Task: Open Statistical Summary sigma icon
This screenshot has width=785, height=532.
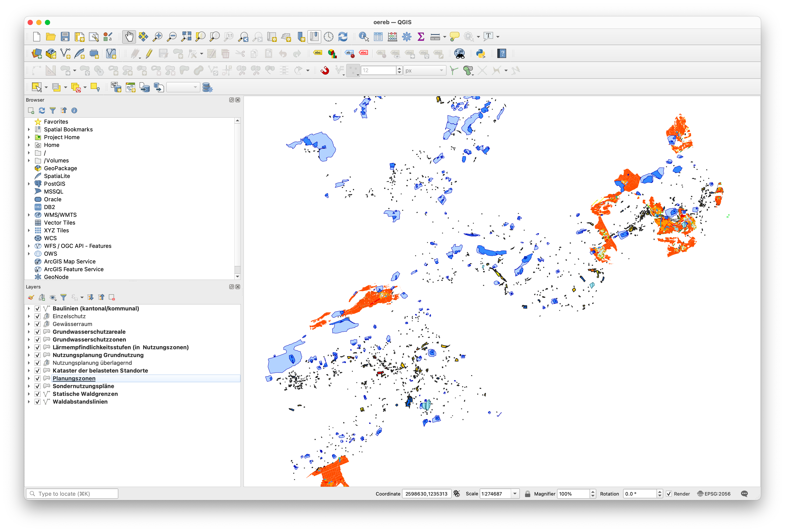Action: [421, 36]
